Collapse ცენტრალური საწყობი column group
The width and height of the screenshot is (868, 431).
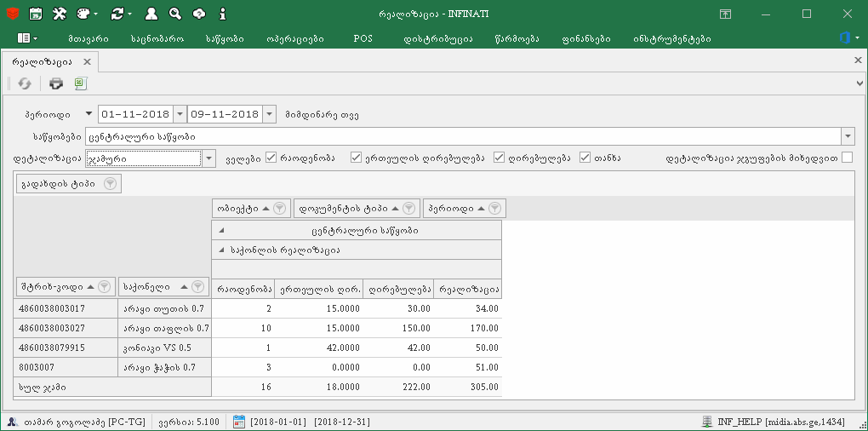click(x=221, y=231)
